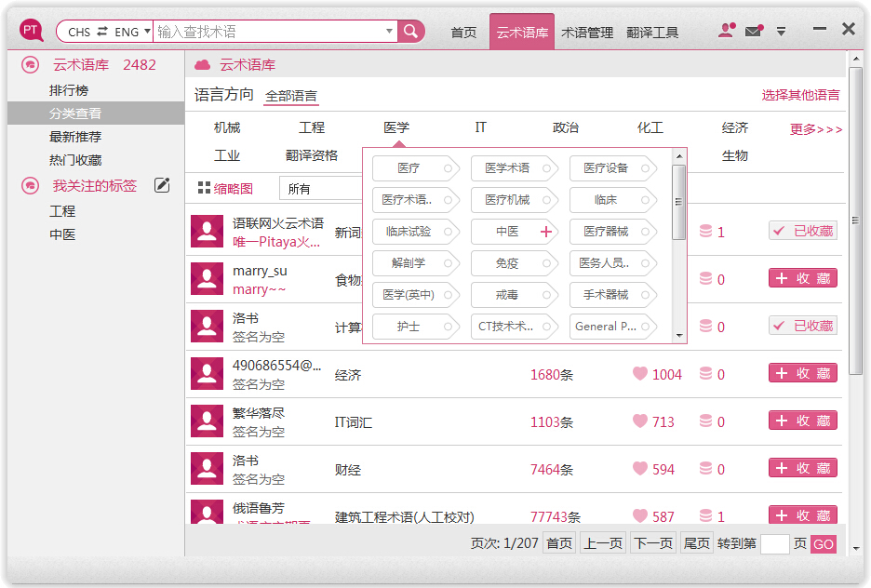Toggle 已收藏 for 语联网火云术语 entry
This screenshot has height=588, width=871.
(x=802, y=231)
